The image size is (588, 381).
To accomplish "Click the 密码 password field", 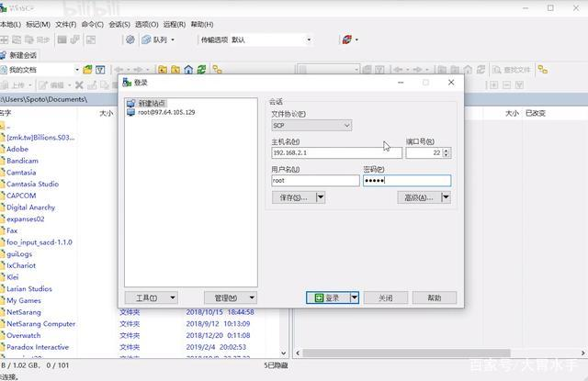I will click(407, 181).
